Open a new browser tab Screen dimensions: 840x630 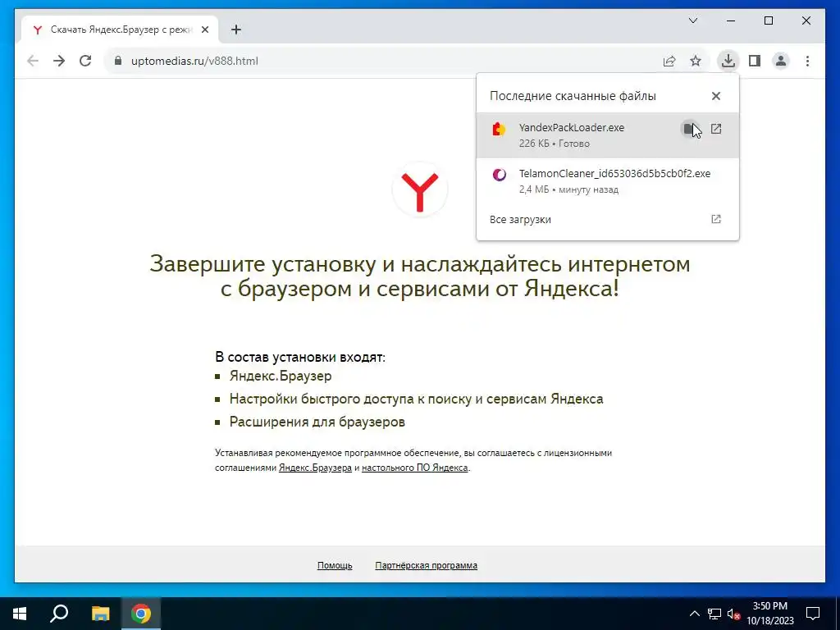click(x=236, y=30)
